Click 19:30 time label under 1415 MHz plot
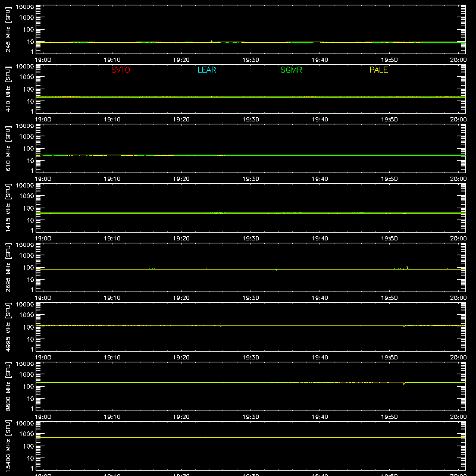This screenshot has height=476, width=476. pyautogui.click(x=250, y=239)
